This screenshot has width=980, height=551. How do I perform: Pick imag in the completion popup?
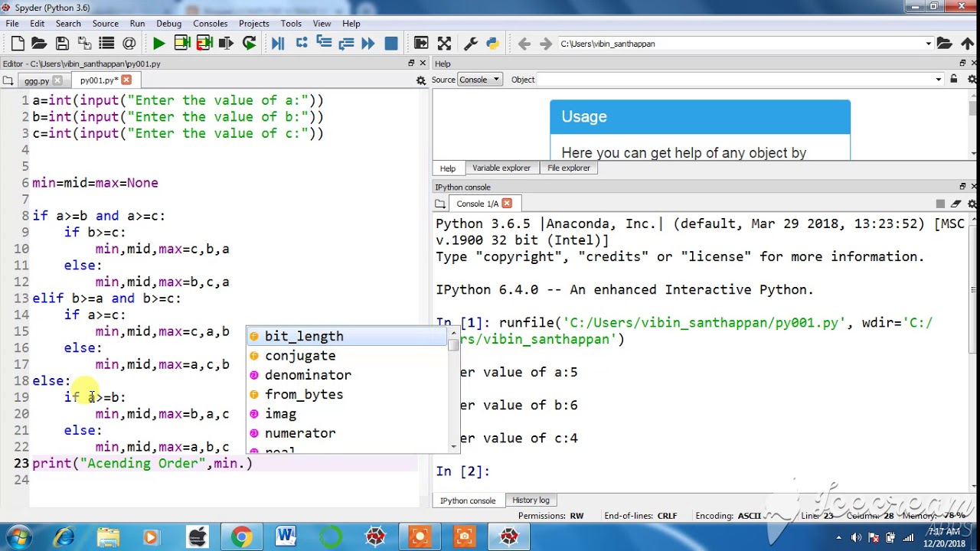click(348, 414)
